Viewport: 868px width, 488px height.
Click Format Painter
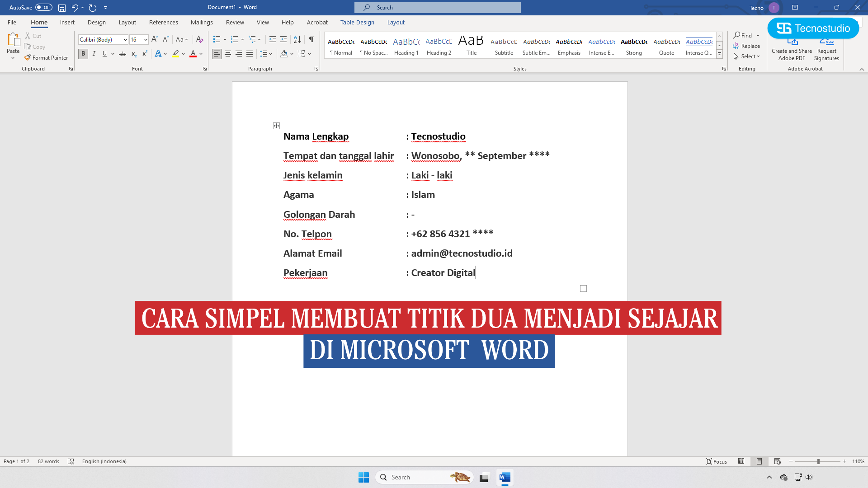46,57
